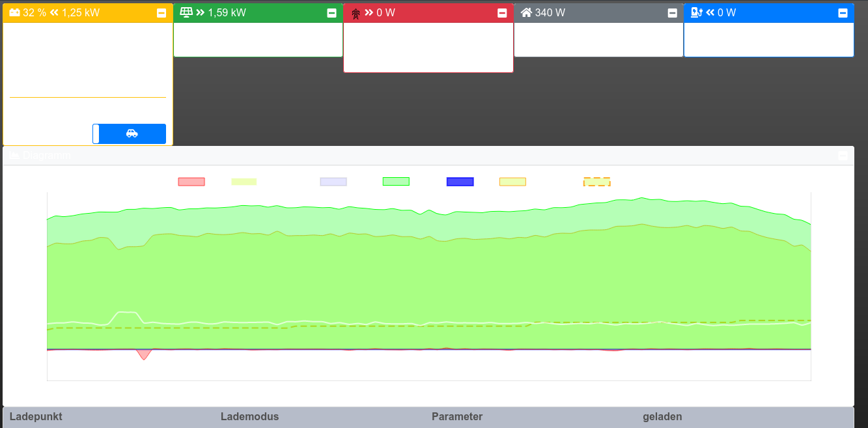Toggle the red legend dataset in chart
This screenshot has width=868, height=428.
tap(191, 182)
